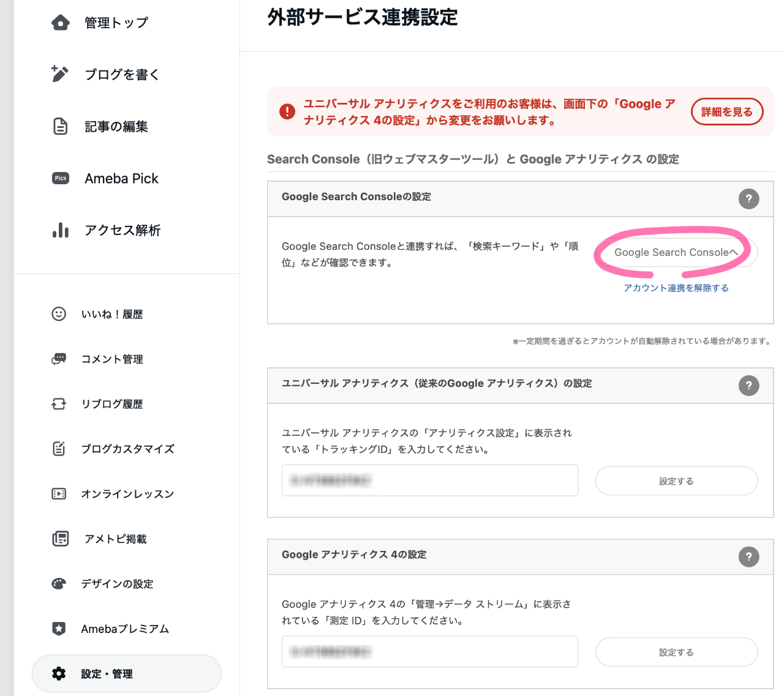Click the smiley icon for いいね！履歴
784x696 pixels.
click(x=59, y=314)
